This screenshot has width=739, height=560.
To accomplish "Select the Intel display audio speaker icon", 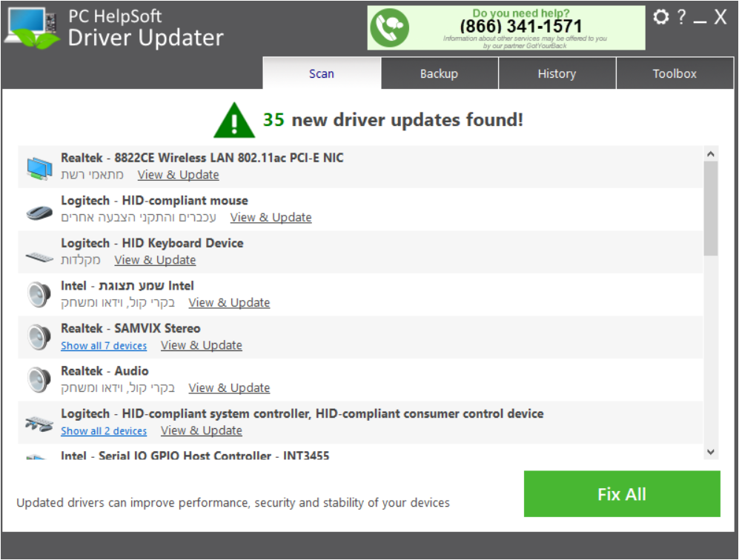I will (39, 295).
